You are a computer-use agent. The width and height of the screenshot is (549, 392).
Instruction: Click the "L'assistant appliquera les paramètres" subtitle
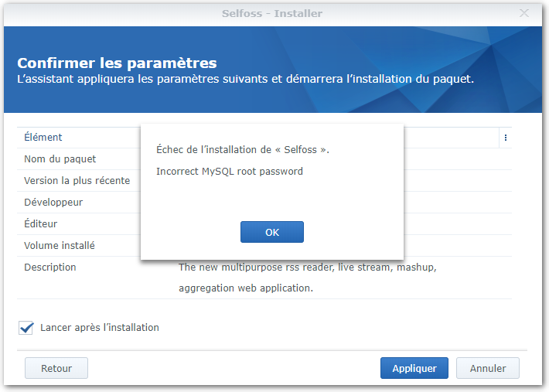[x=245, y=79]
